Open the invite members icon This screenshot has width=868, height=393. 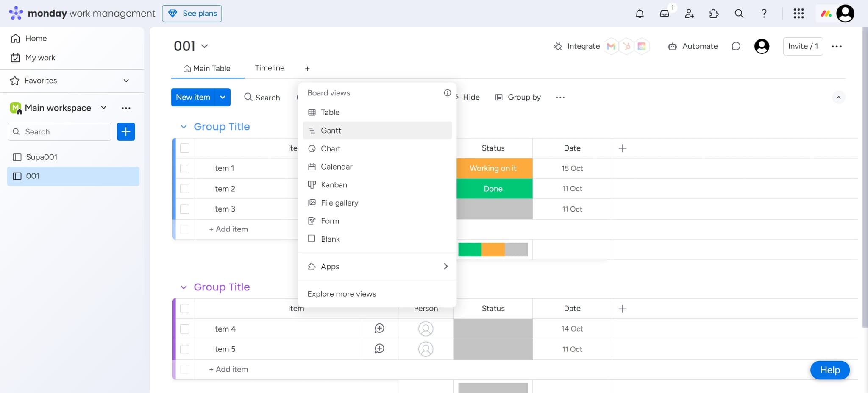(x=689, y=13)
